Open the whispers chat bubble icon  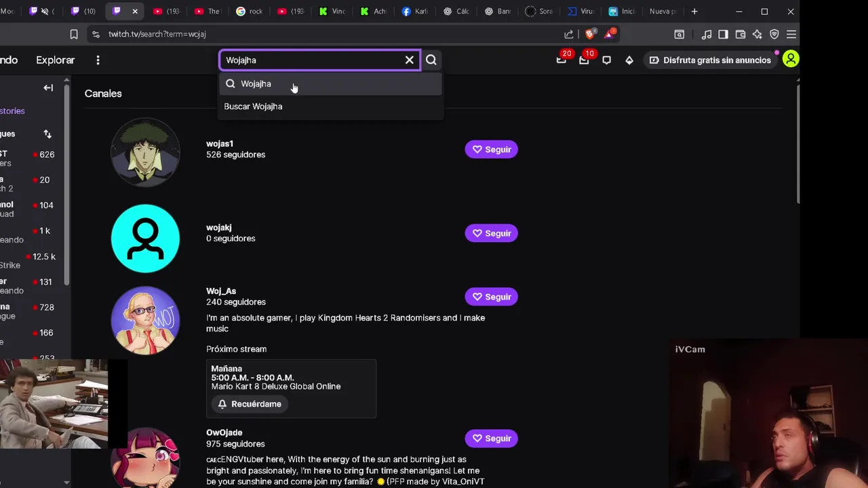(x=606, y=60)
